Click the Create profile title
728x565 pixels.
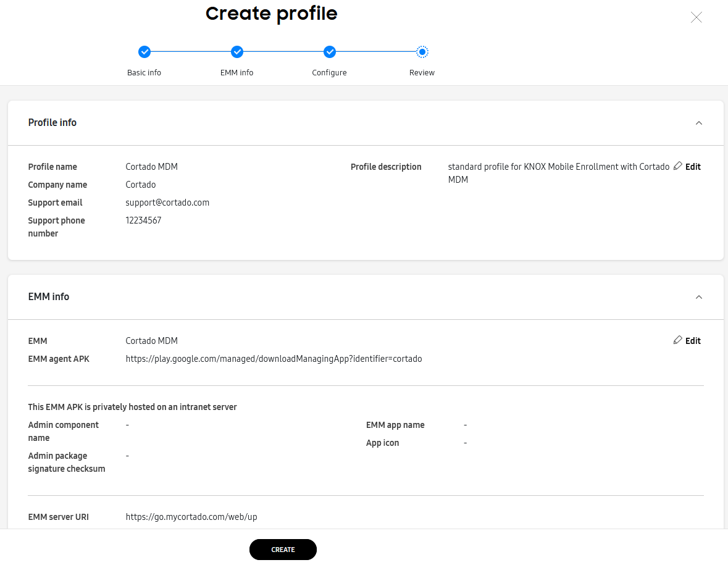tap(271, 14)
